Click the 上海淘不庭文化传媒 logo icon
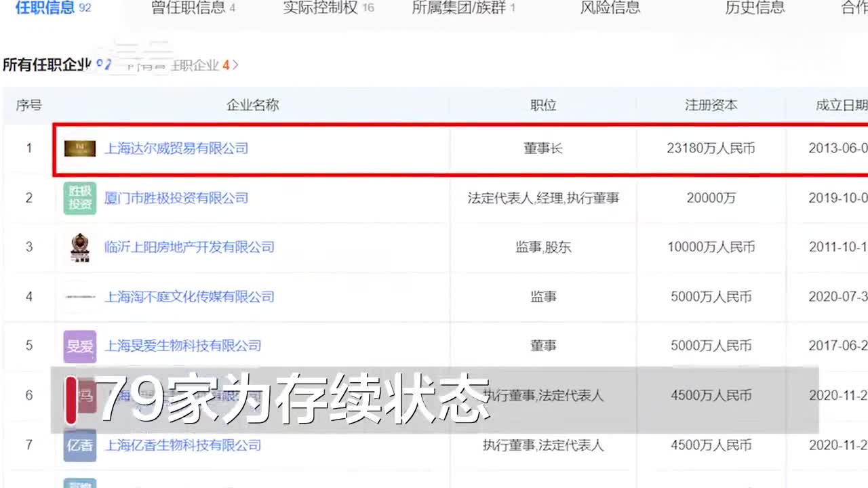The image size is (868, 488). coord(79,297)
